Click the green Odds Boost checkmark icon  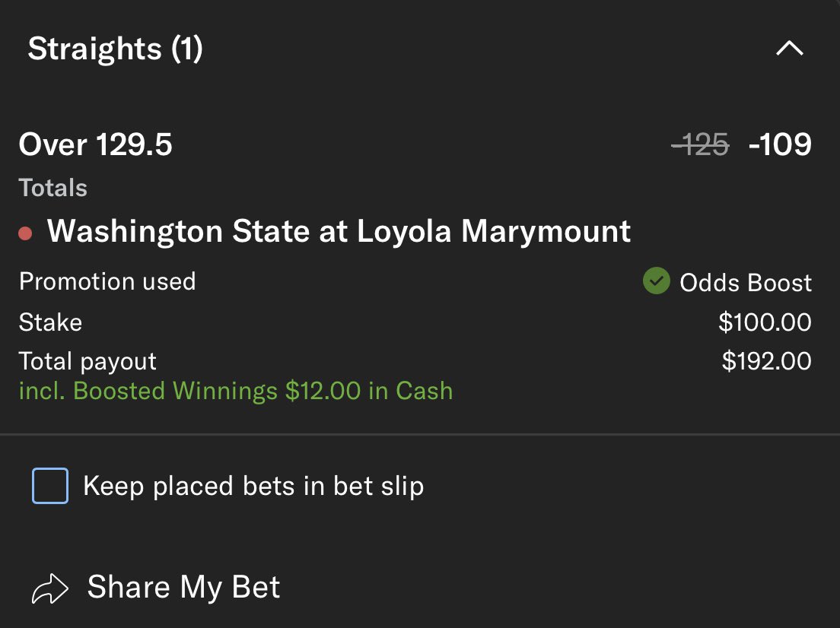click(x=655, y=281)
